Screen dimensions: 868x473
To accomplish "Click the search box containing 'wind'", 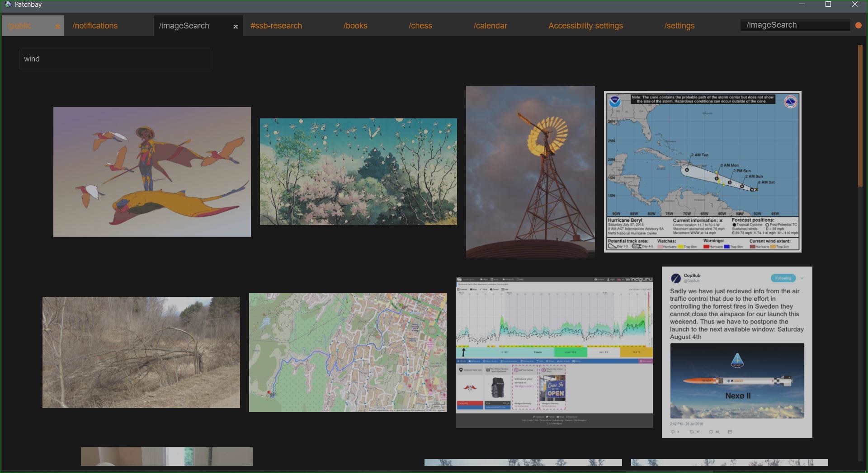I will (114, 59).
